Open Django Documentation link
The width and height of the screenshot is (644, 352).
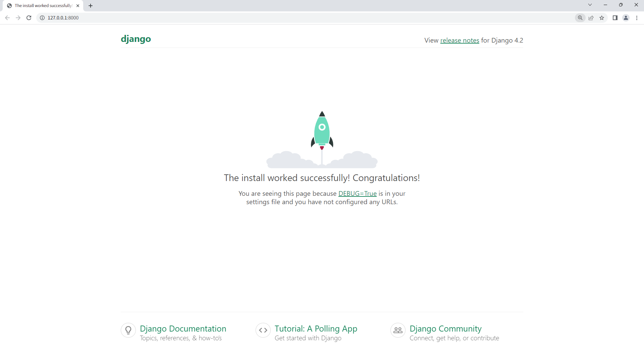(183, 329)
